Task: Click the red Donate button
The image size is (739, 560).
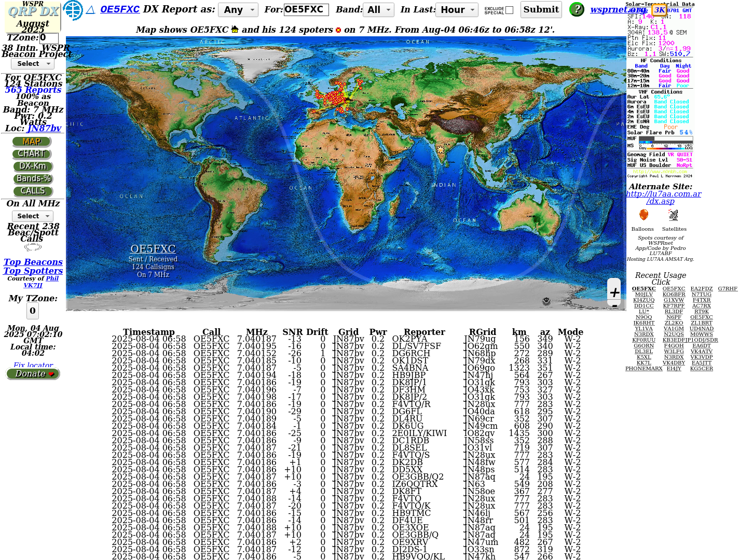Action: tap(33, 374)
